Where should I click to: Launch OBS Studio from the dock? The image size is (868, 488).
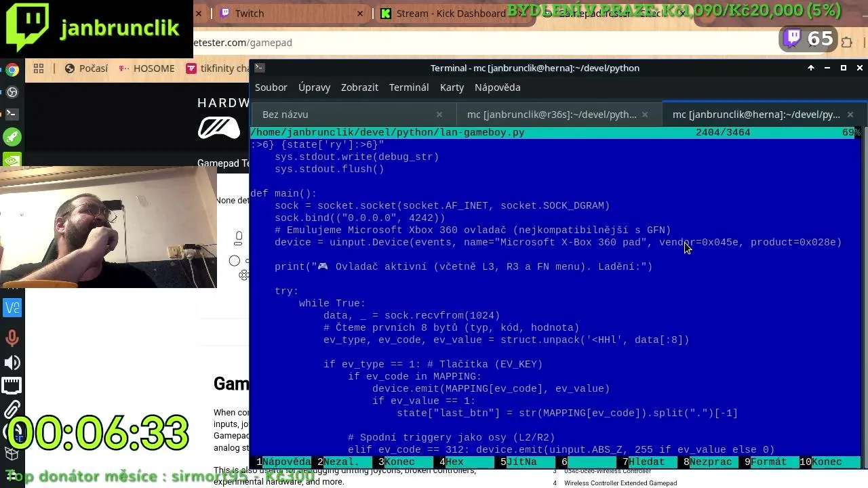click(x=12, y=92)
